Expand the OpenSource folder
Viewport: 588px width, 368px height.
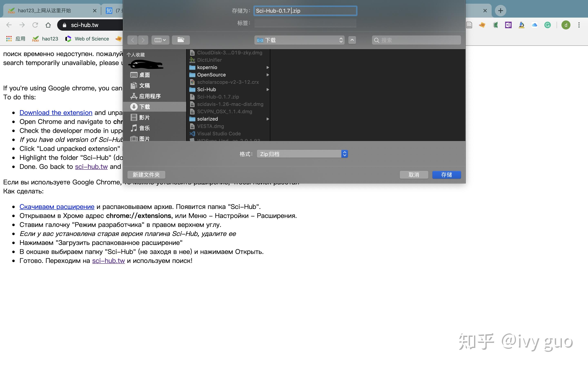click(268, 75)
